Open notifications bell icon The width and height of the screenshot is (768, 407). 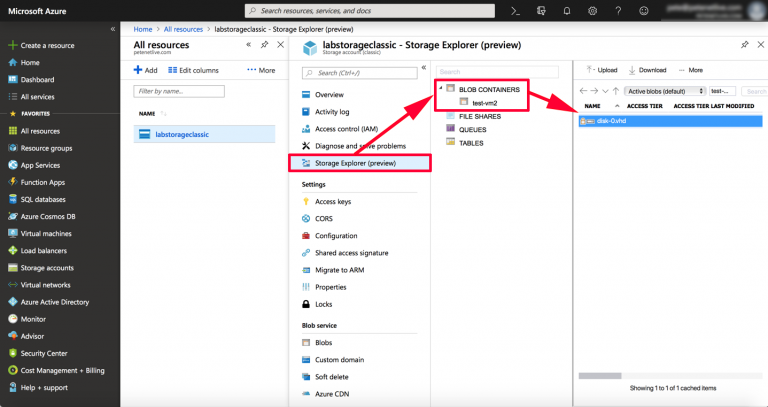[567, 11]
